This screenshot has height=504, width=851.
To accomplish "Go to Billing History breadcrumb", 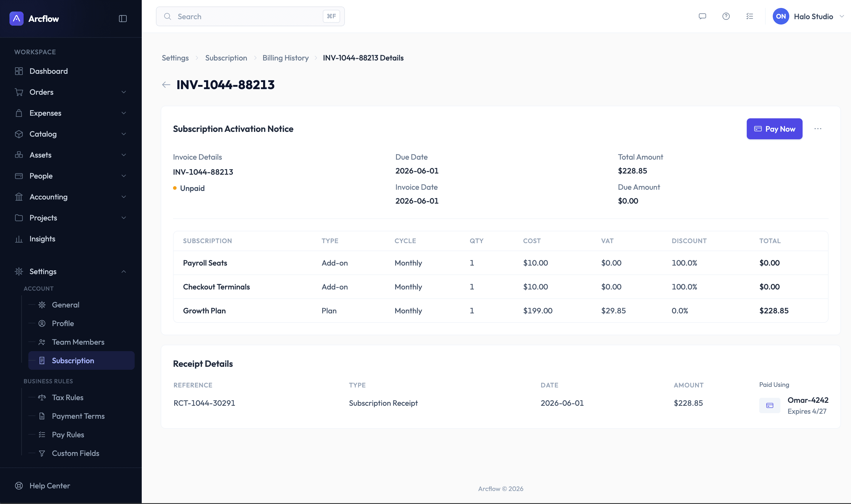I will [286, 58].
